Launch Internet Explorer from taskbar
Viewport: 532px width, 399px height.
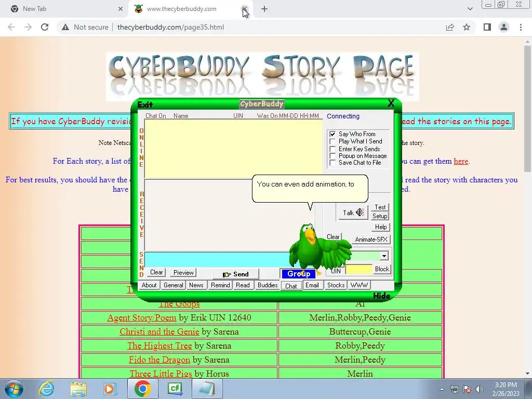click(46, 389)
